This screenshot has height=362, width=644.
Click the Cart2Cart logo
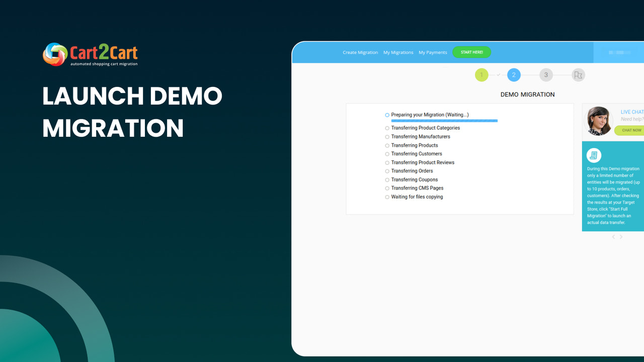(x=90, y=54)
